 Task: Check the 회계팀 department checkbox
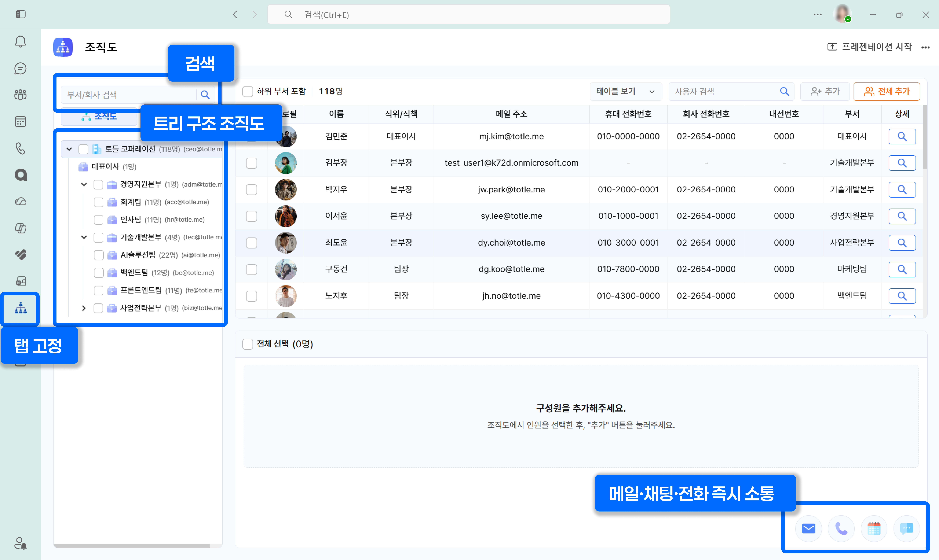pyautogui.click(x=99, y=202)
